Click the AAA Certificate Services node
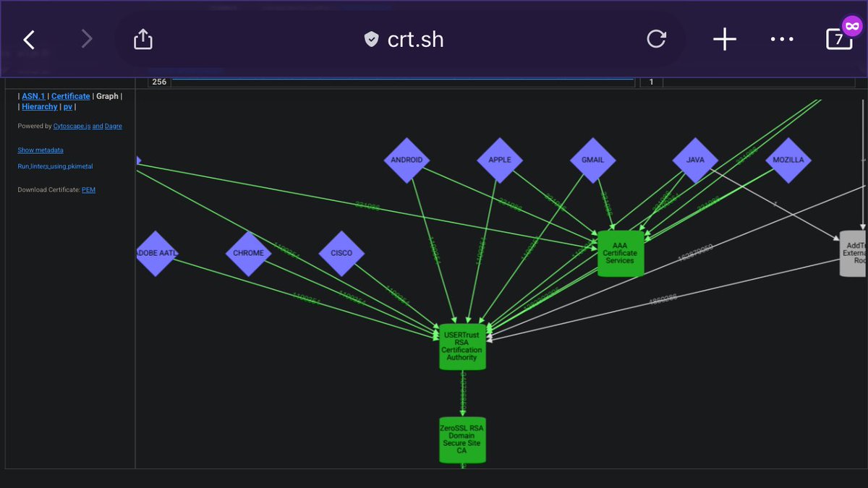 pos(621,254)
